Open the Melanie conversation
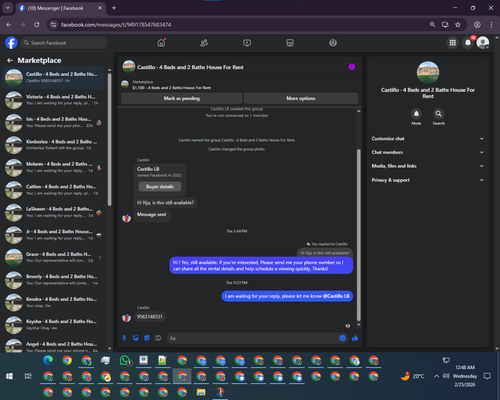The image size is (500, 400). (53, 167)
